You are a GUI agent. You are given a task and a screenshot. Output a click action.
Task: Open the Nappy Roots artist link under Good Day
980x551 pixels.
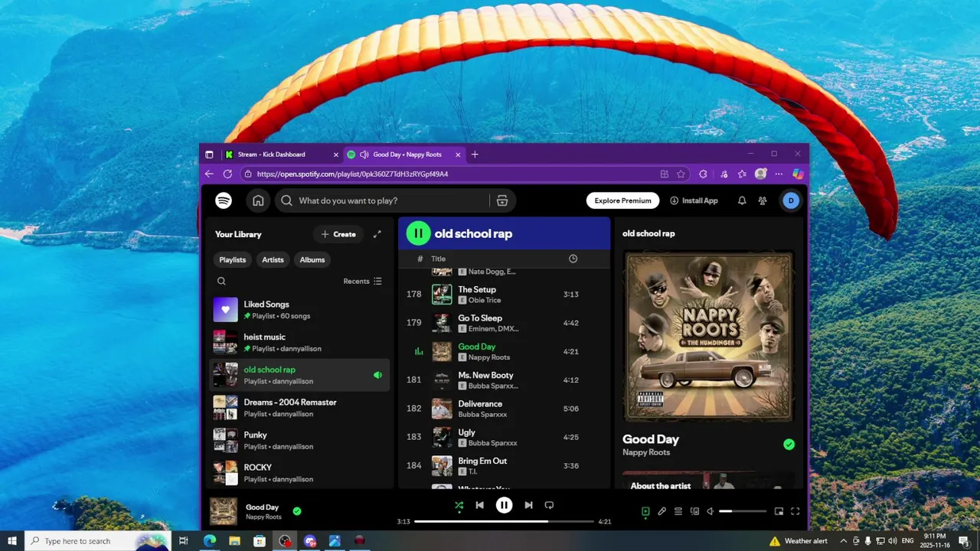646,452
